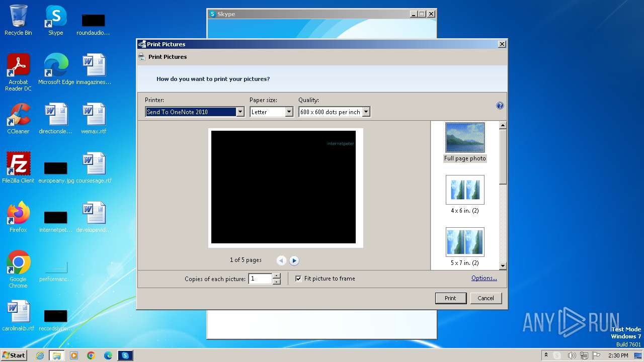This screenshot has width=644, height=362.
Task: Open Chrome from taskbar
Action: [x=91, y=355]
